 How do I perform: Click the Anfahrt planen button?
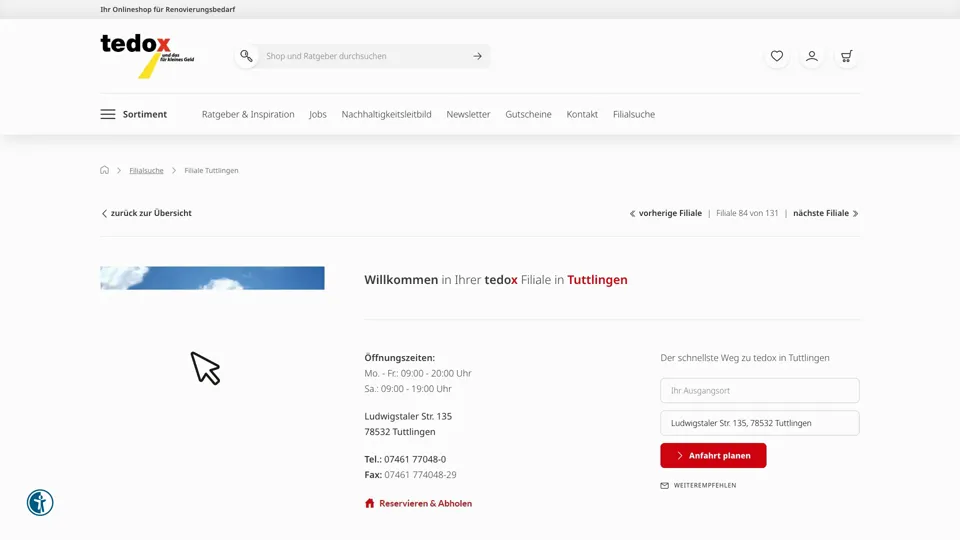tap(713, 456)
